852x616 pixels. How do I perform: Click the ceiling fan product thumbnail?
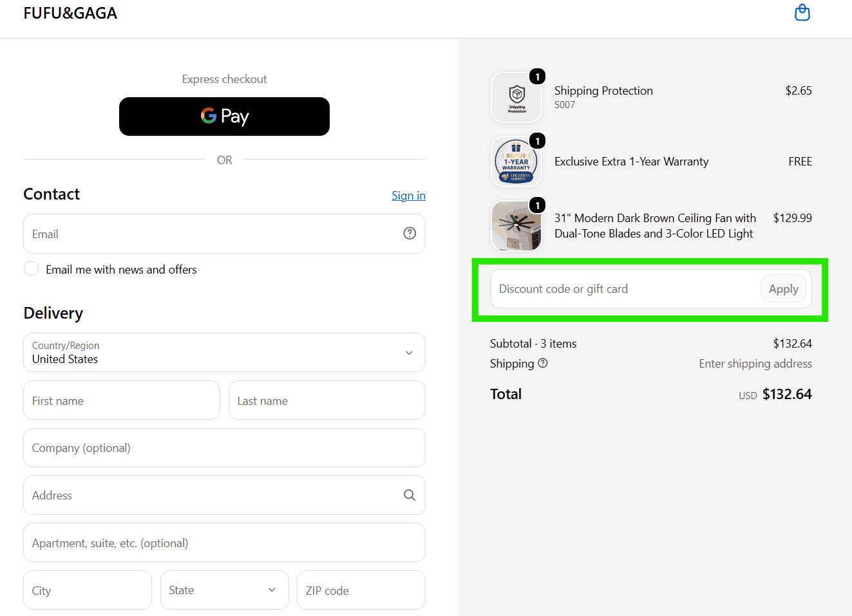(516, 226)
